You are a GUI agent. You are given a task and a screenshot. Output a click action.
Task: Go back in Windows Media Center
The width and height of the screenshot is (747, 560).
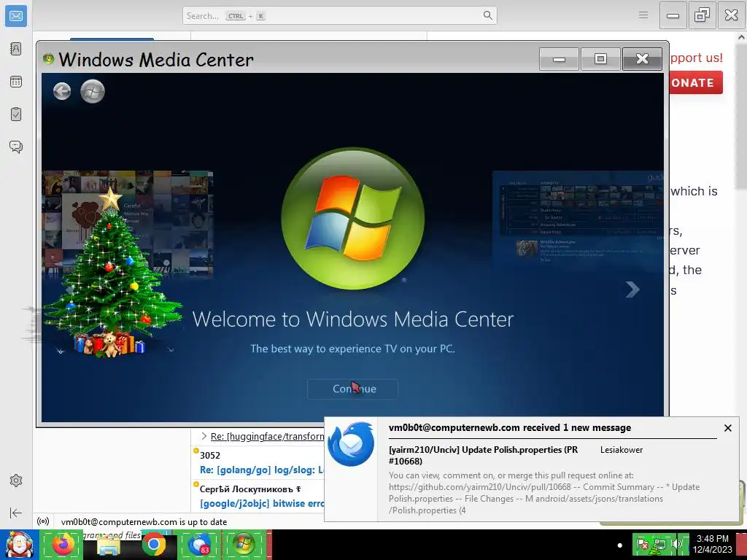[x=62, y=91]
